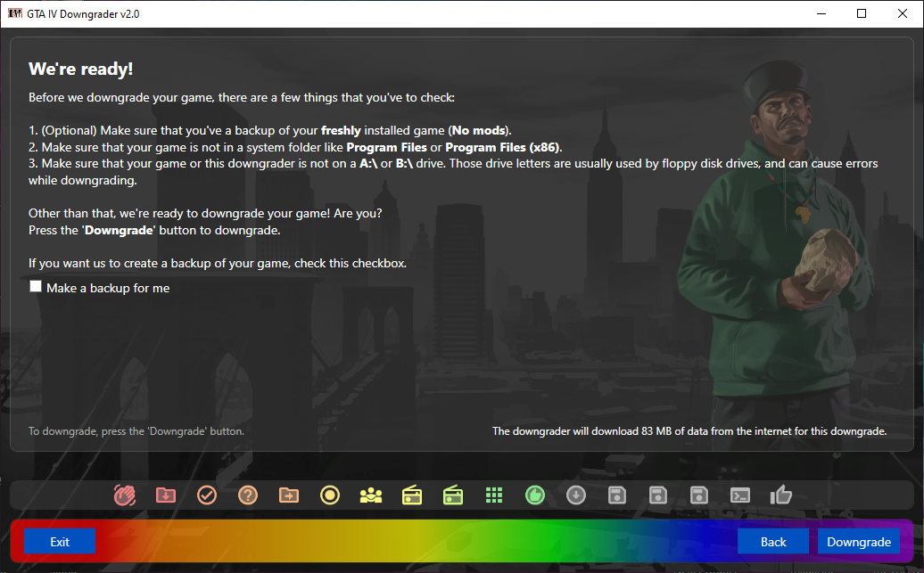
Task: Select the green grid step icon
Action: click(x=494, y=495)
